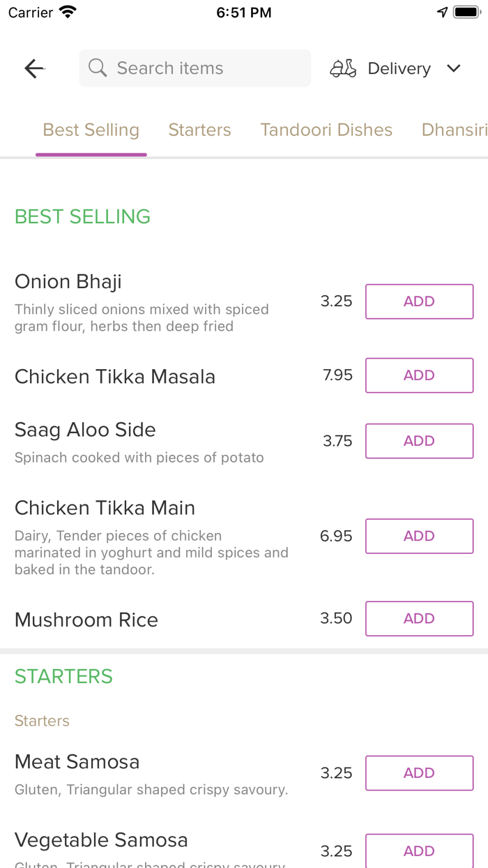Image resolution: width=488 pixels, height=868 pixels.
Task: Add Saag Aloo Side to order
Action: [419, 441]
